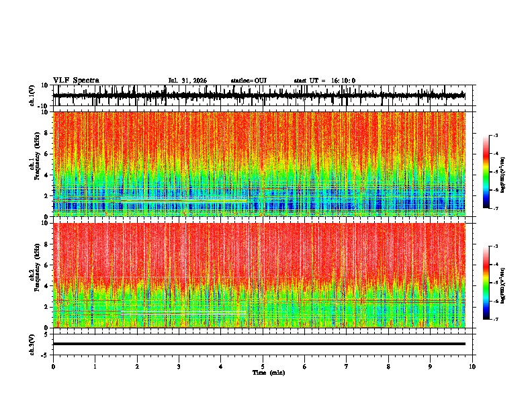Click the "Time (min)" axis label
This screenshot has width=532, height=411.
click(269, 373)
